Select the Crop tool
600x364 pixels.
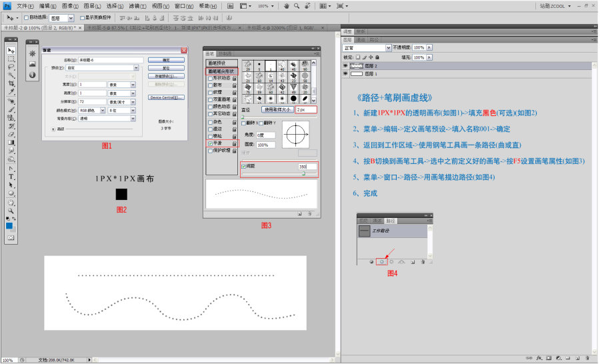point(11,83)
